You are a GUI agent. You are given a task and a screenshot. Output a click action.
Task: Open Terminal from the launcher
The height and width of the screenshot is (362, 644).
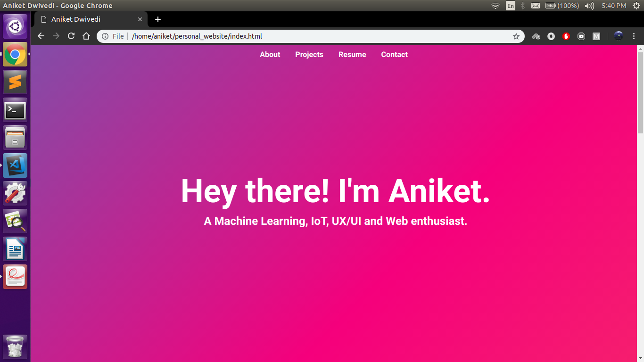click(15, 110)
